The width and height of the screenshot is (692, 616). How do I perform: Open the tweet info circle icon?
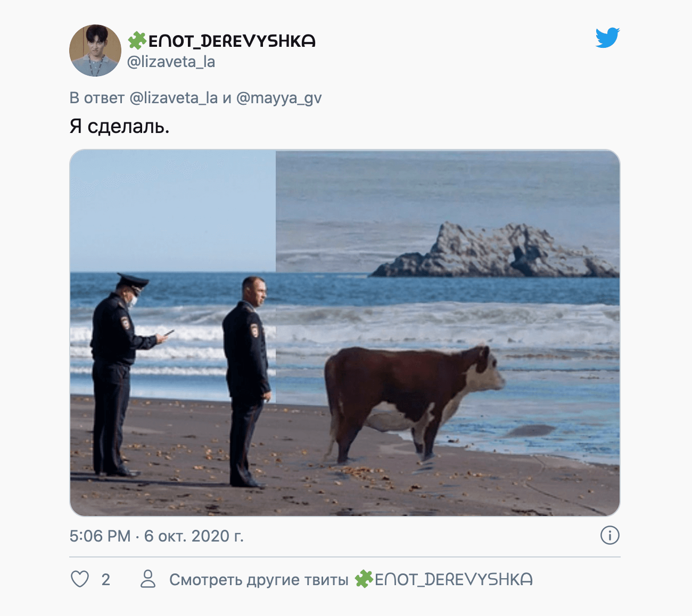coord(610,535)
